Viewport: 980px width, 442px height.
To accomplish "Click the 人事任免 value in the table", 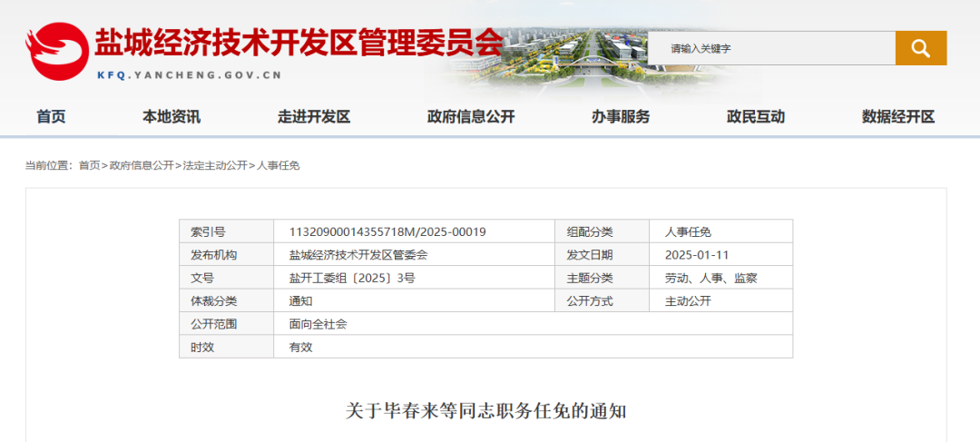I will point(688,232).
